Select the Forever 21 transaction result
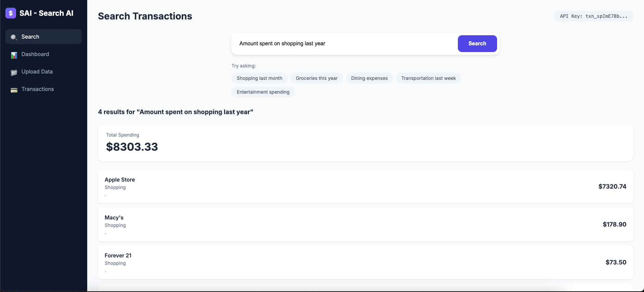This screenshot has height=292, width=644. click(366, 262)
